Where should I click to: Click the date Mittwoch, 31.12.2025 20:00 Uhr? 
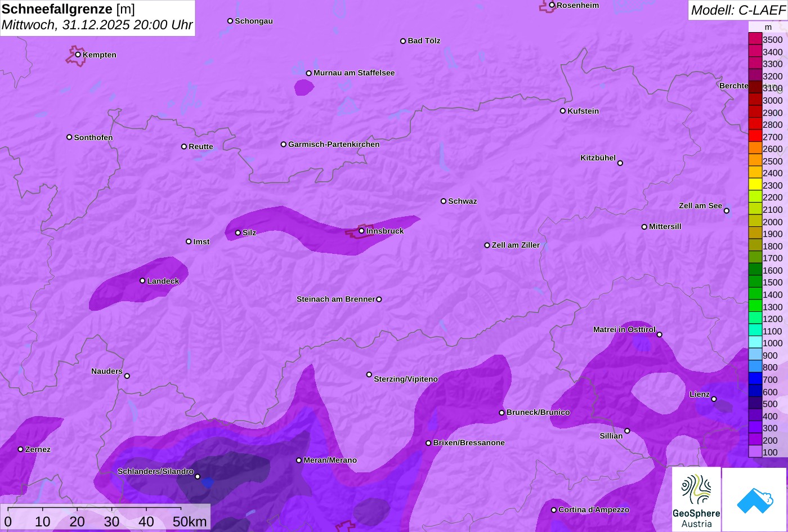97,25
